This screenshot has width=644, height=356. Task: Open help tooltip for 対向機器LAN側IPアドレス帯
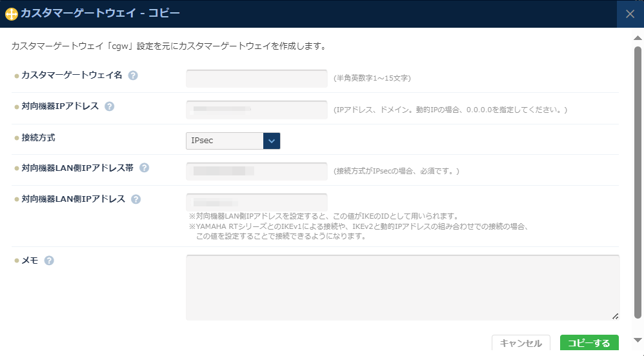pos(144,168)
